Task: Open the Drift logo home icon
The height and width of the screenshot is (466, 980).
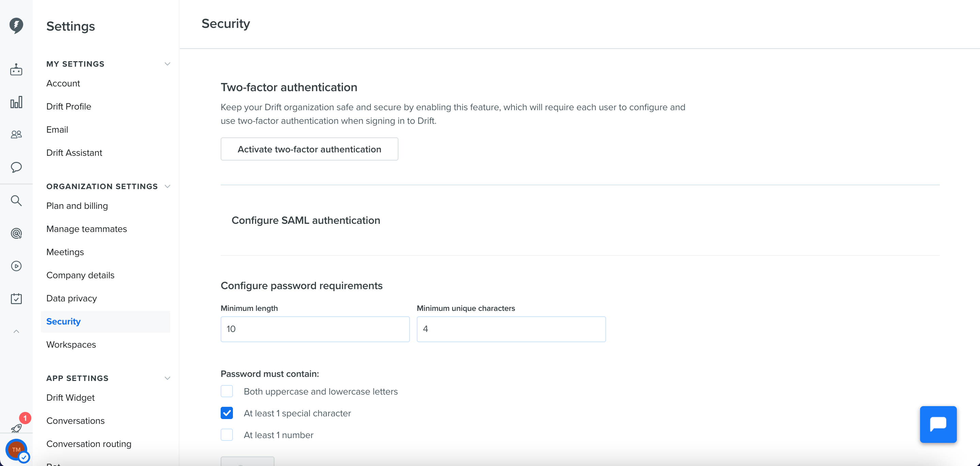Action: coord(16,26)
